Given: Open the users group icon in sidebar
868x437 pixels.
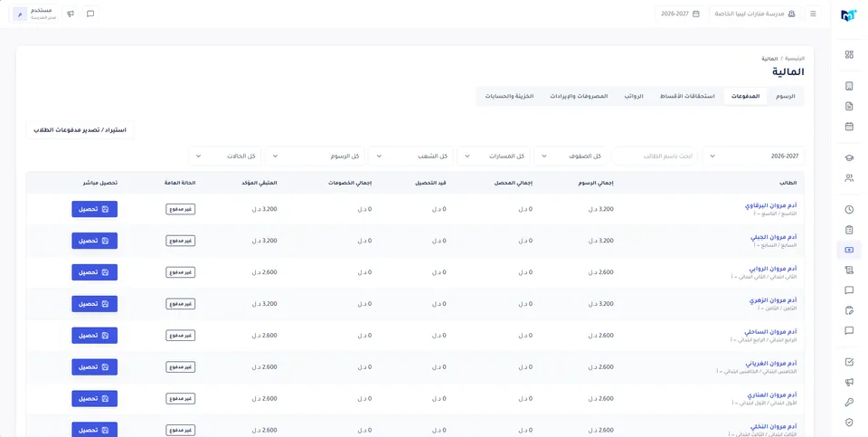Looking at the screenshot, I should pyautogui.click(x=849, y=178).
